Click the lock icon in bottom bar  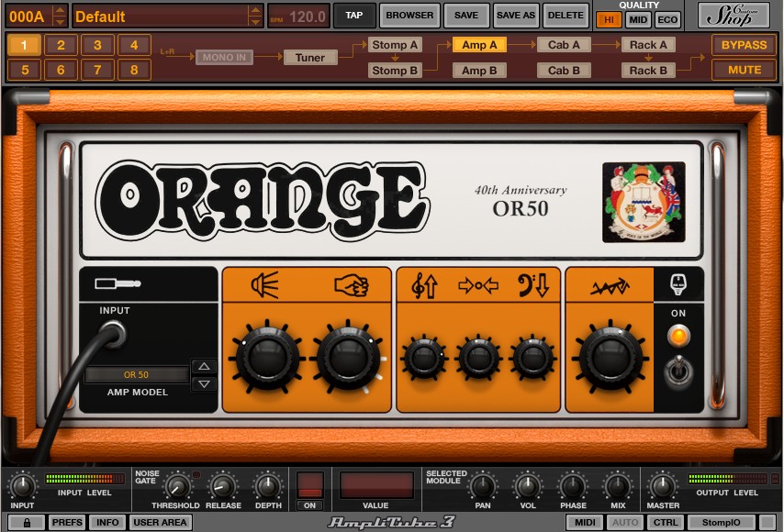(x=27, y=522)
